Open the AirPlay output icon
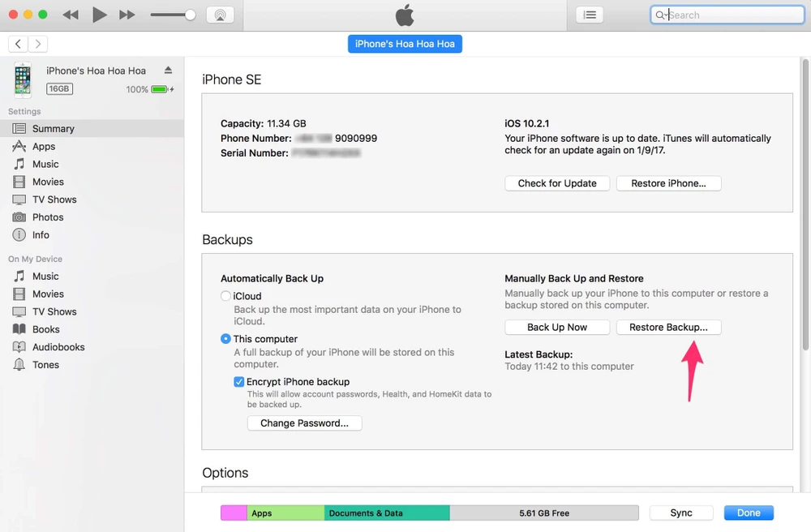Viewport: 811px width, 532px height. 220,15
